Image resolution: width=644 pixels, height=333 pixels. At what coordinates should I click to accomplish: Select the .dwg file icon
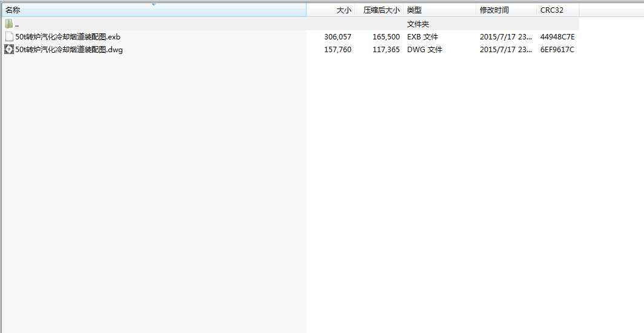(8, 50)
